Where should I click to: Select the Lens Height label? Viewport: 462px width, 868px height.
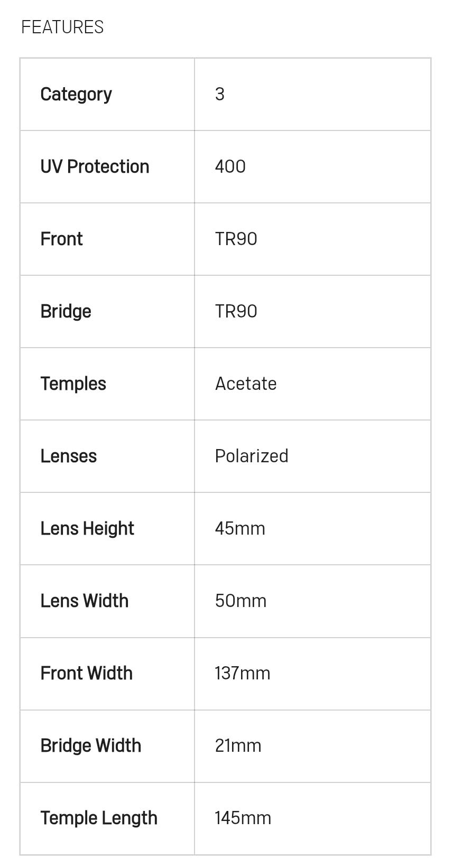[x=87, y=528]
